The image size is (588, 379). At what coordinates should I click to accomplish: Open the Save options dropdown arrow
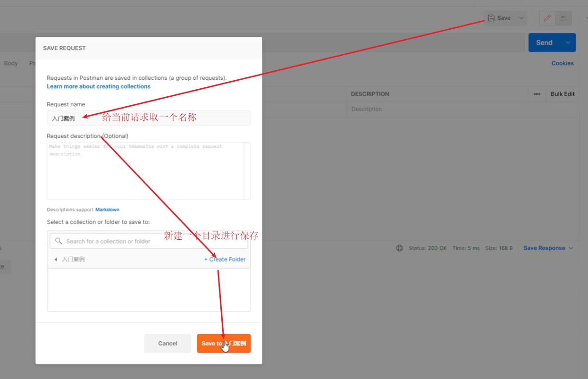click(521, 18)
